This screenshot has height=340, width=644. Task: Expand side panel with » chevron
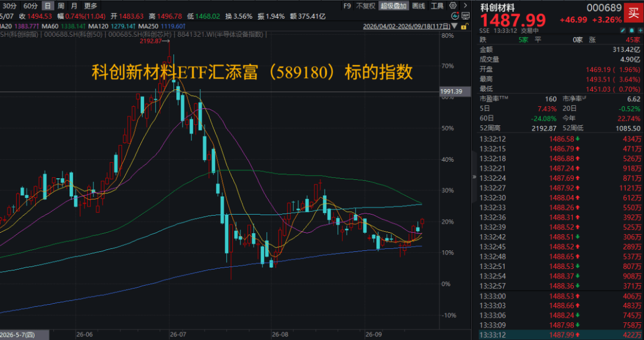(x=474, y=177)
